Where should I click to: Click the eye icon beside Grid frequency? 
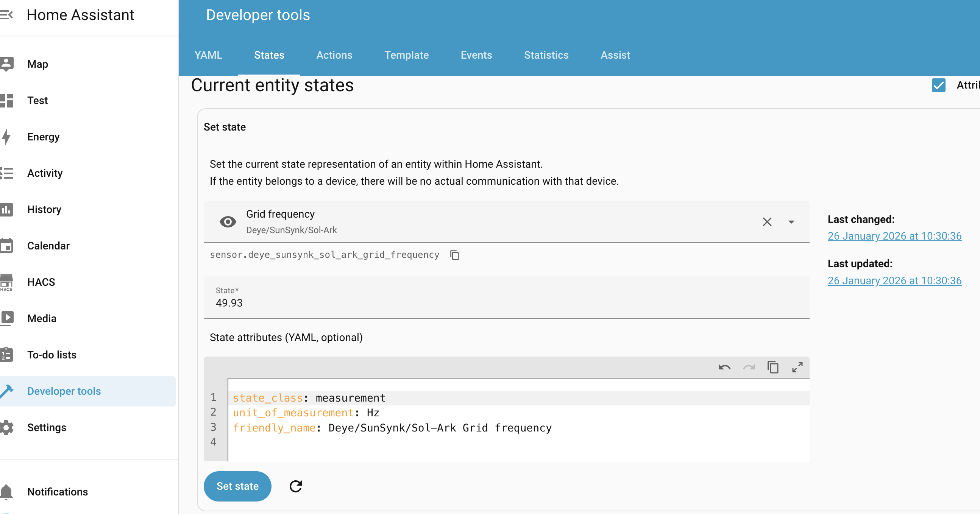pyautogui.click(x=228, y=222)
